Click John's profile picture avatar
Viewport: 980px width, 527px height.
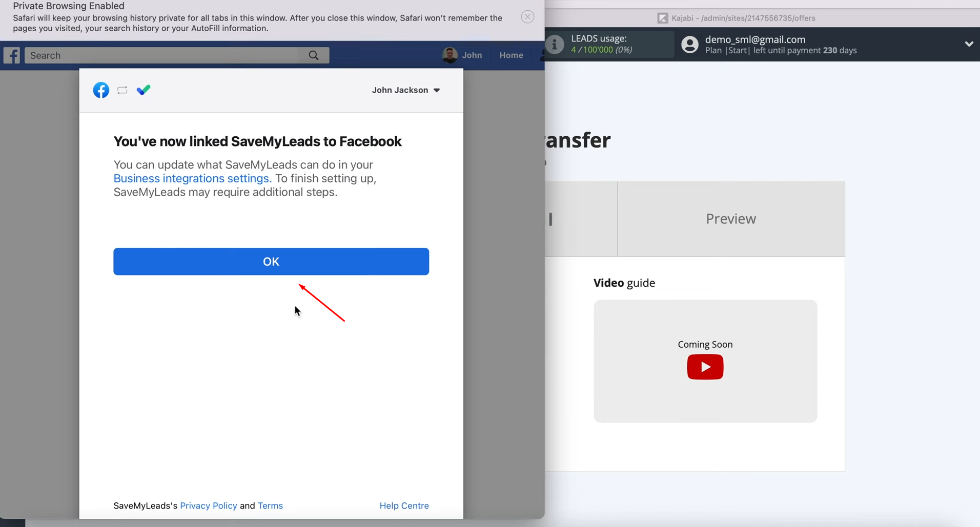tap(450, 55)
